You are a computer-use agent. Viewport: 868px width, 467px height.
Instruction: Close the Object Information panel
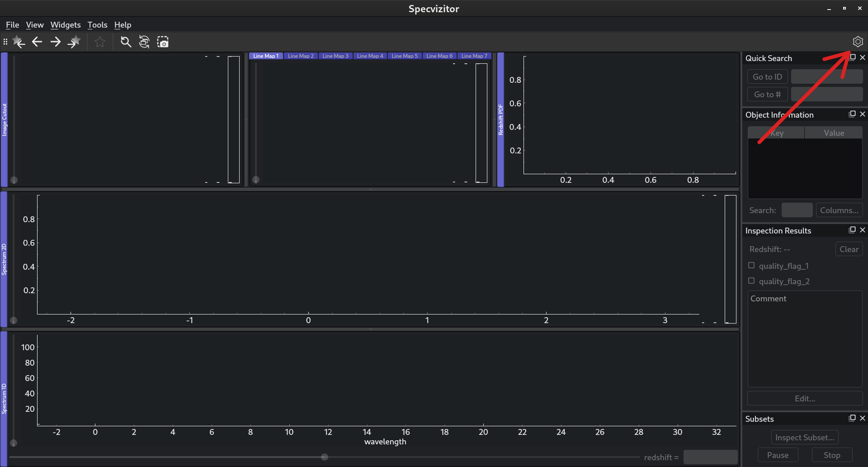[x=863, y=114]
